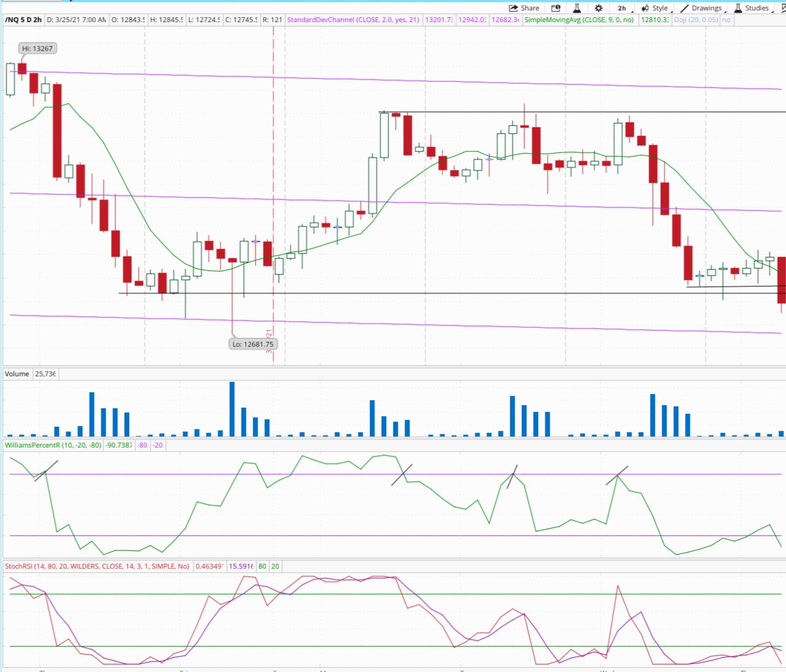Screen dimensions: 786x672
Task: Open the Studies menu
Action: tap(752, 8)
